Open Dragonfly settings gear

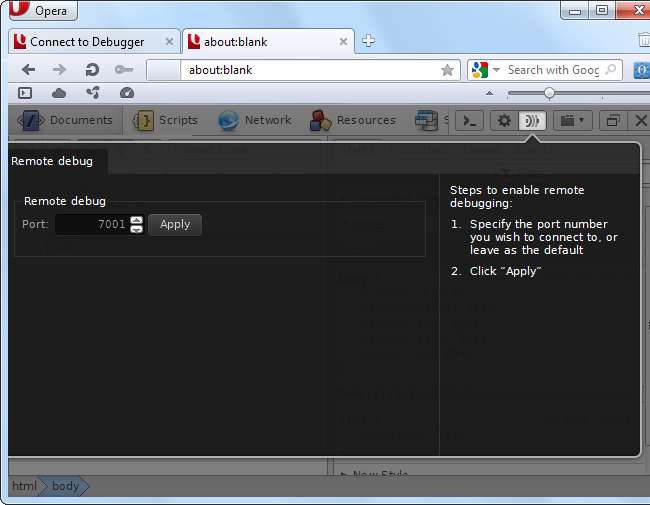(504, 120)
